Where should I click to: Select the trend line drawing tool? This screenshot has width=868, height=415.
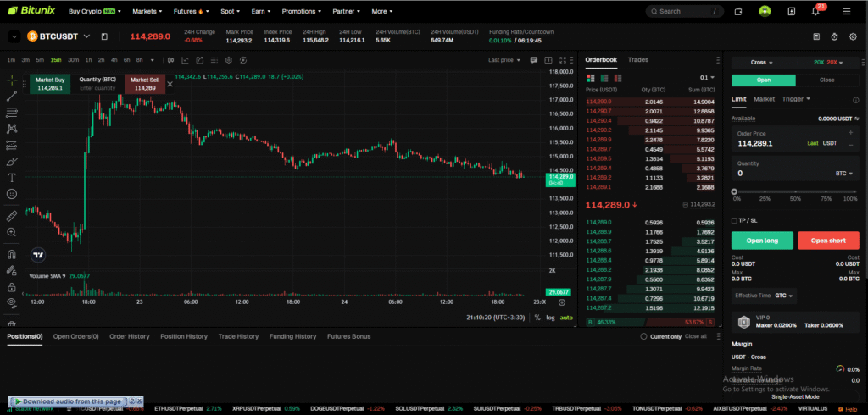coord(12,96)
